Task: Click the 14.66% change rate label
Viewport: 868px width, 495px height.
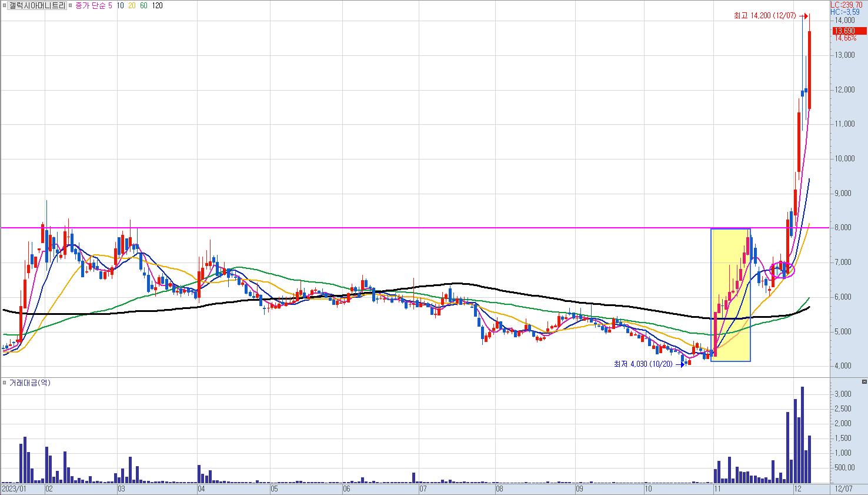Action: 846,38
